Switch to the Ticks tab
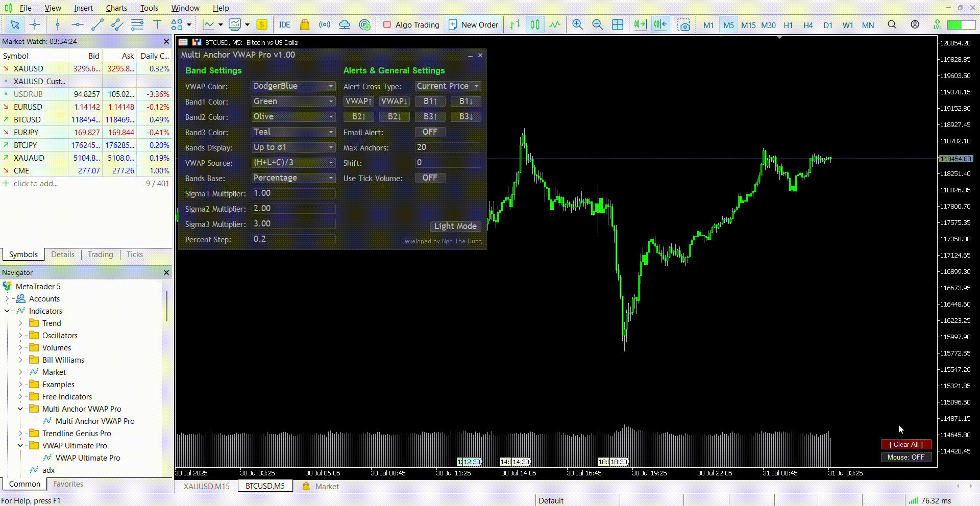Screen dimensions: 980x506 pyautogui.click(x=135, y=254)
